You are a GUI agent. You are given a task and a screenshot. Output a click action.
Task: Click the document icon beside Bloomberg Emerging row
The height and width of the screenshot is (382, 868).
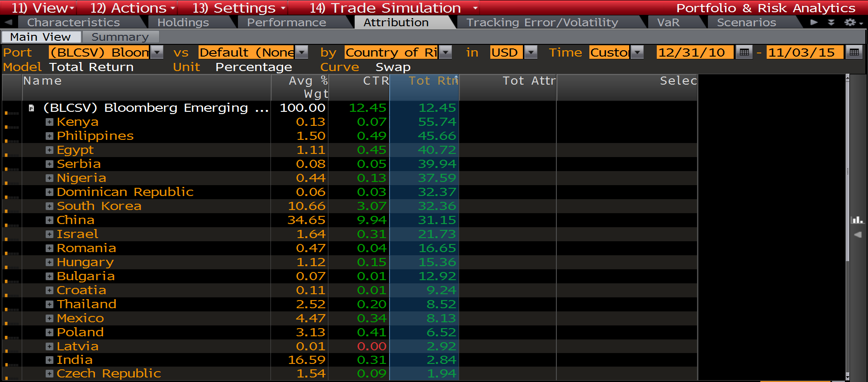coord(31,108)
